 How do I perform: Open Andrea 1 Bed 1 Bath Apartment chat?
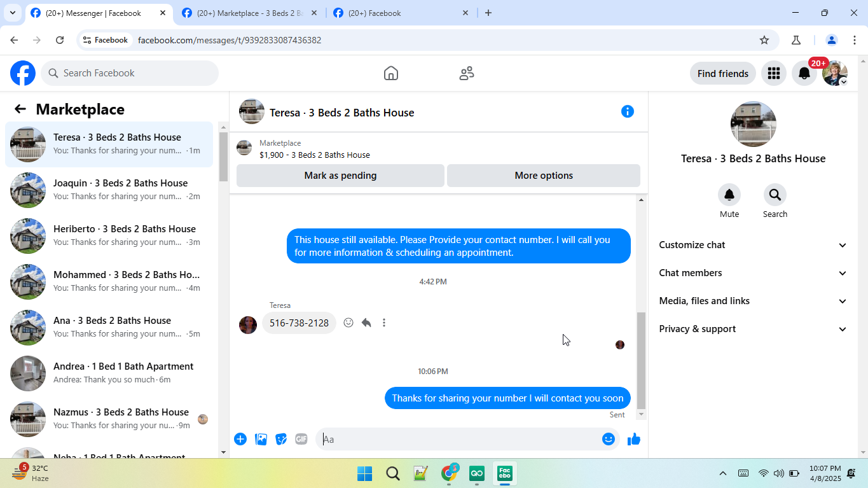pos(109,373)
